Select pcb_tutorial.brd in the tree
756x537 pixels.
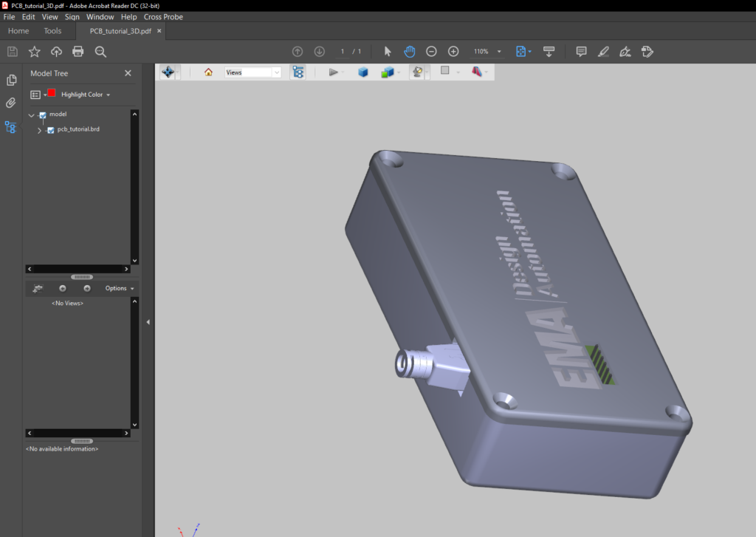pos(78,129)
